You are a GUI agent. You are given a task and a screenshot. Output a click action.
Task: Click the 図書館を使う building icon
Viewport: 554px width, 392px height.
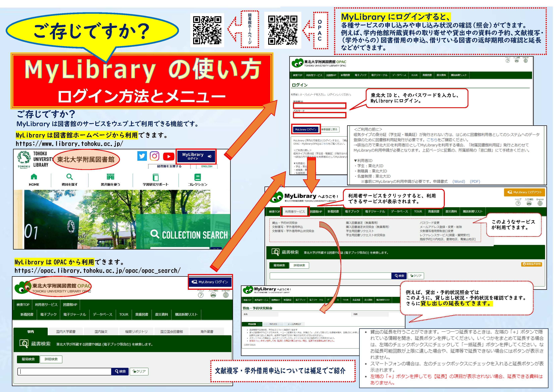pos(110,176)
